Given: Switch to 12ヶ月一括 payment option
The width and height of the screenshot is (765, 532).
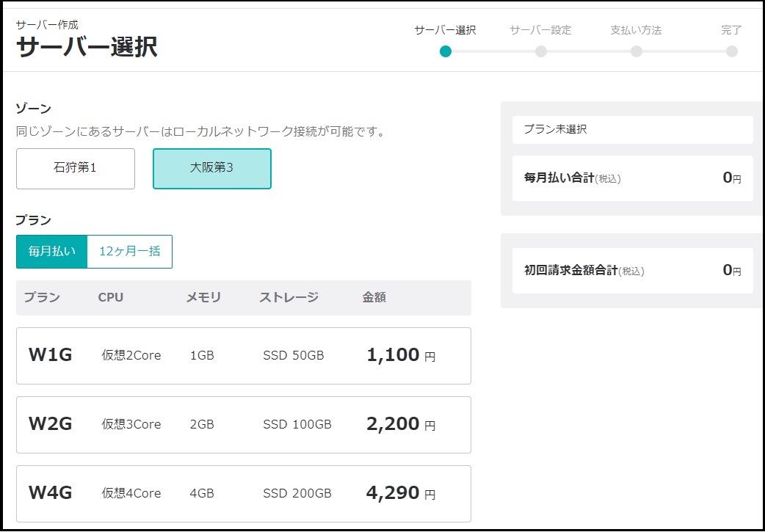Looking at the screenshot, I should click(x=130, y=252).
